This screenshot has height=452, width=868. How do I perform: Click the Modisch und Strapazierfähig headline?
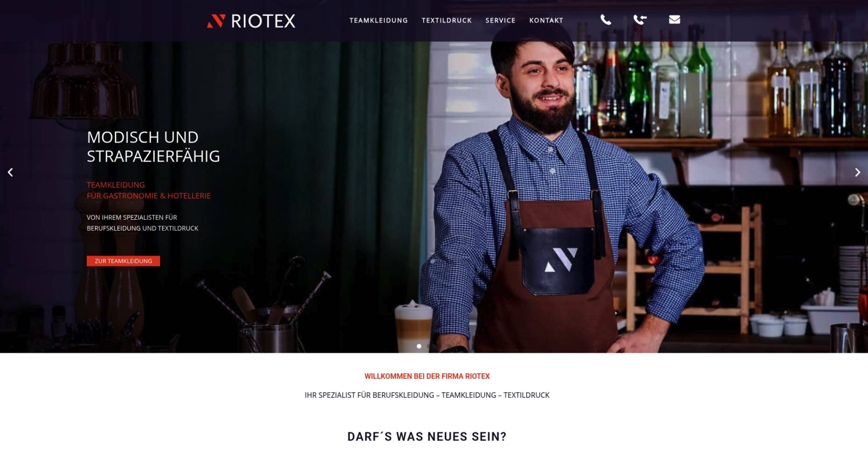pos(154,147)
